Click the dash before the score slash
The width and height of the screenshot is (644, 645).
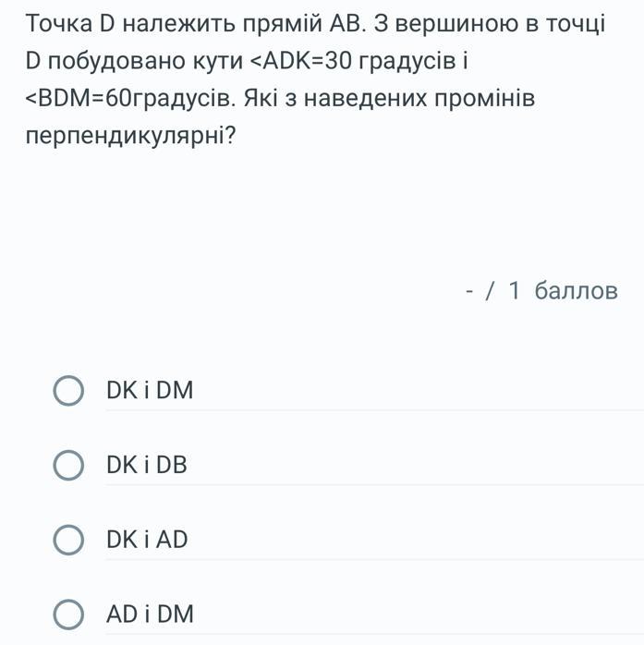[469, 292]
